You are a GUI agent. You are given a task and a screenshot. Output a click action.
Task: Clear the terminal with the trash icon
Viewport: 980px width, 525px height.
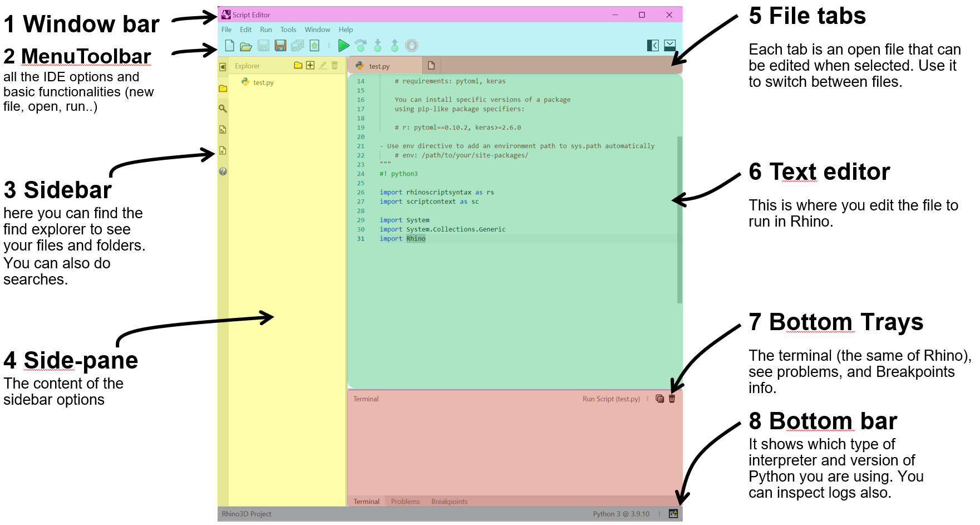pos(672,399)
